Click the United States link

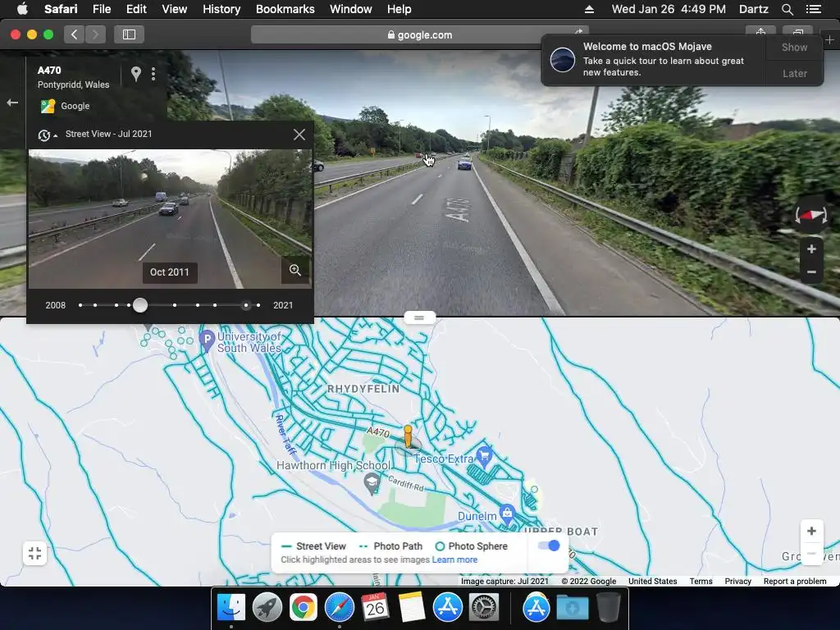(x=652, y=582)
